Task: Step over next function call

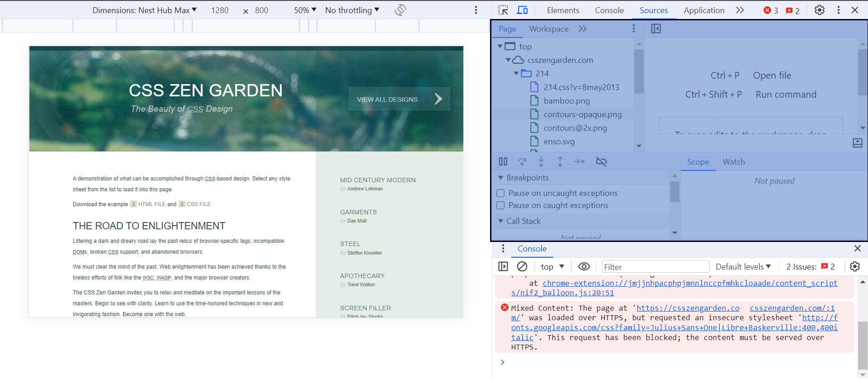Action: coord(522,161)
